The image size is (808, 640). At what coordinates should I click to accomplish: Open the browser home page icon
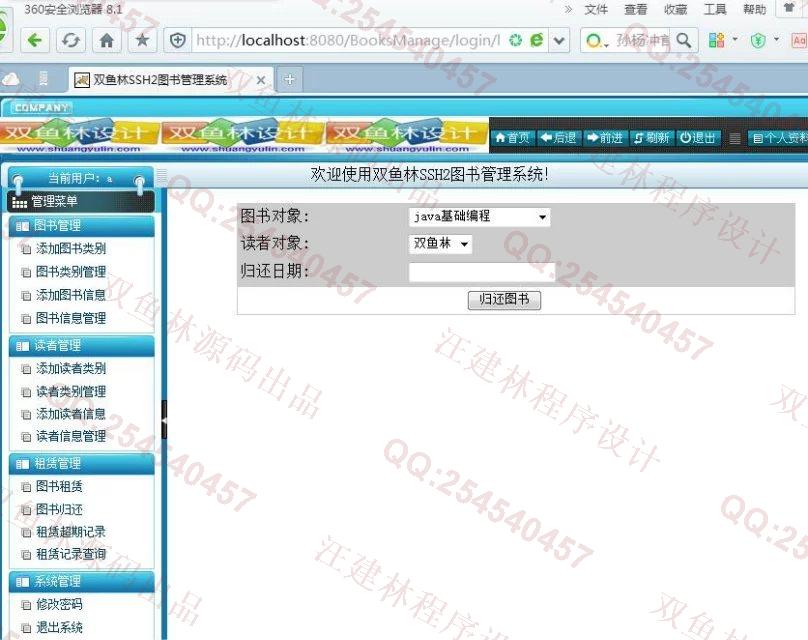(107, 40)
